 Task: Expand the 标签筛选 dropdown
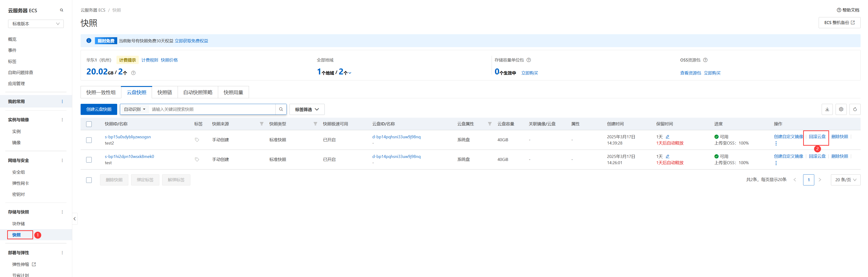click(x=307, y=109)
